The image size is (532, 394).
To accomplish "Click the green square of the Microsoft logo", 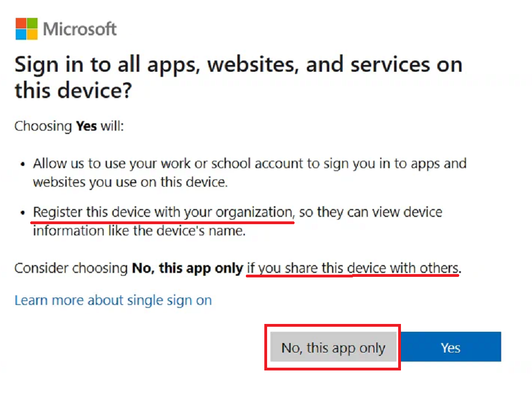I will (32, 23).
